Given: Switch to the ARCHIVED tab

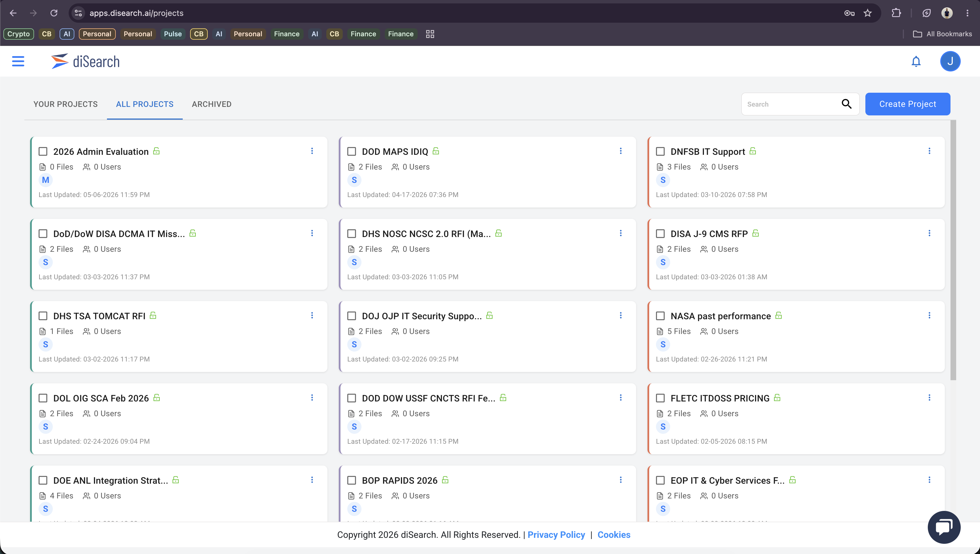Looking at the screenshot, I should pyautogui.click(x=212, y=104).
